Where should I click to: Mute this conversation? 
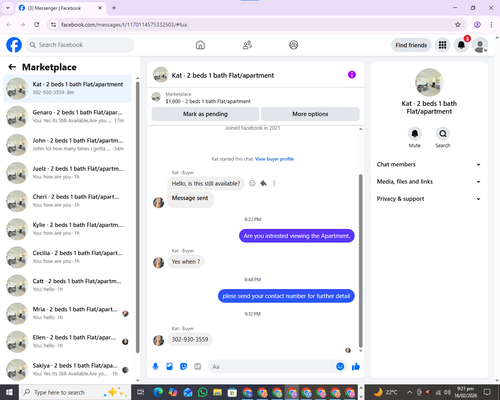coord(415,134)
